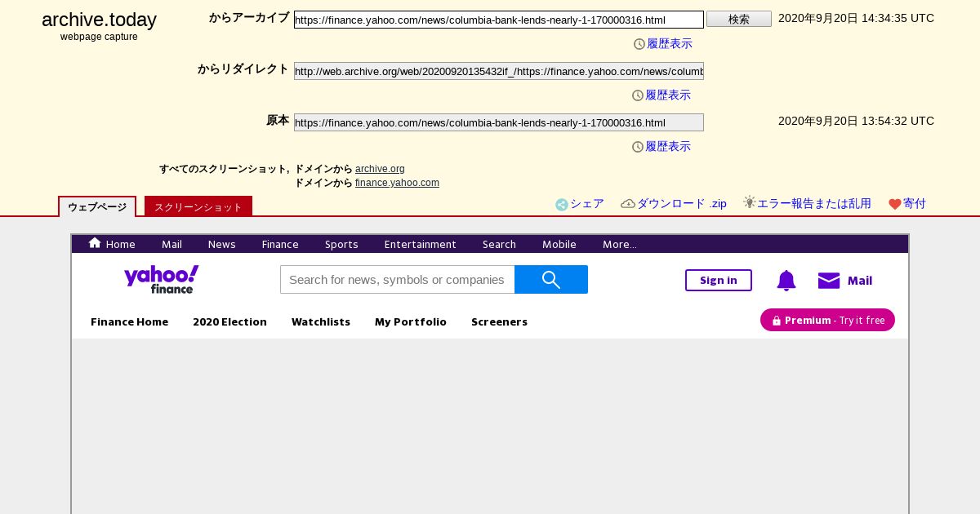Click the Yahoo Finance logo
Image resolution: width=980 pixels, height=514 pixels.
(161, 279)
